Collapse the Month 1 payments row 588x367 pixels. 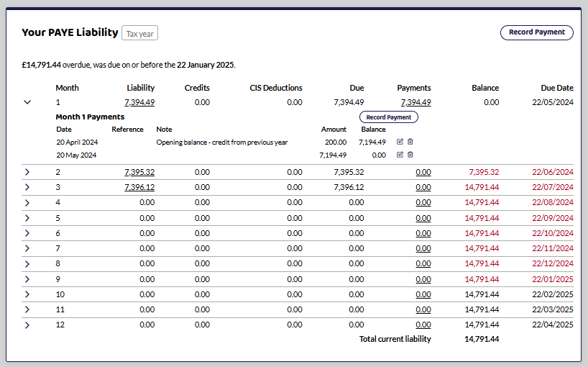coord(27,102)
